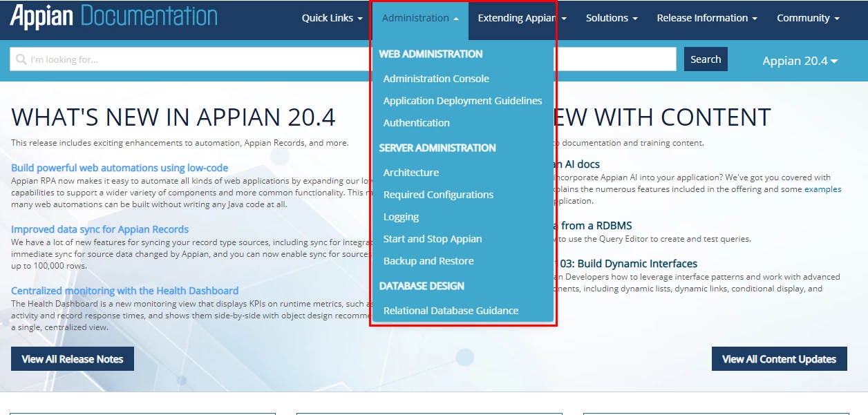Viewport: 868px width, 415px height.
Task: Open Required Configurations entry
Action: coord(438,195)
